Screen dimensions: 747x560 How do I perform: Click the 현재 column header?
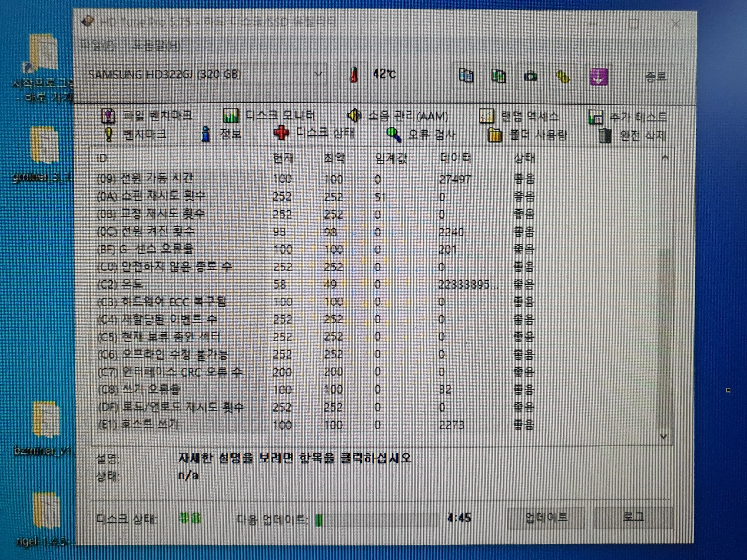tap(283, 158)
